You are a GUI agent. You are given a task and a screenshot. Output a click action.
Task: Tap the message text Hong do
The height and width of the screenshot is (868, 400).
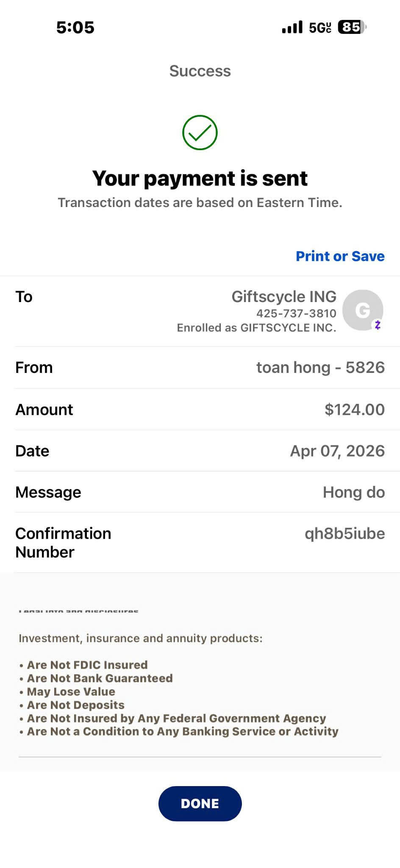(354, 492)
